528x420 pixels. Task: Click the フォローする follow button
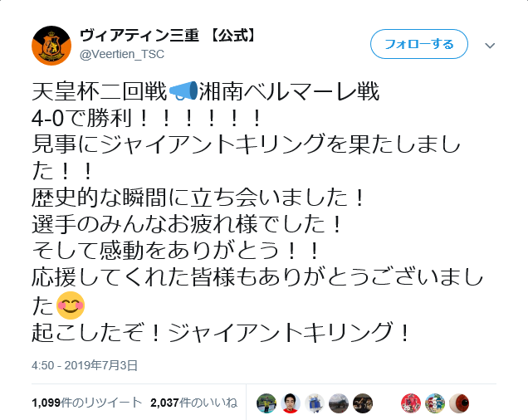point(419,44)
